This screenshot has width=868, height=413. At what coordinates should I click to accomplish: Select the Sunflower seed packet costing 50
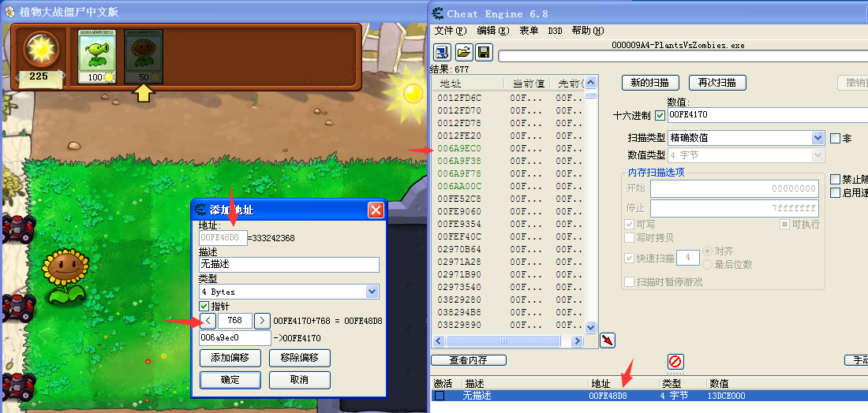144,56
